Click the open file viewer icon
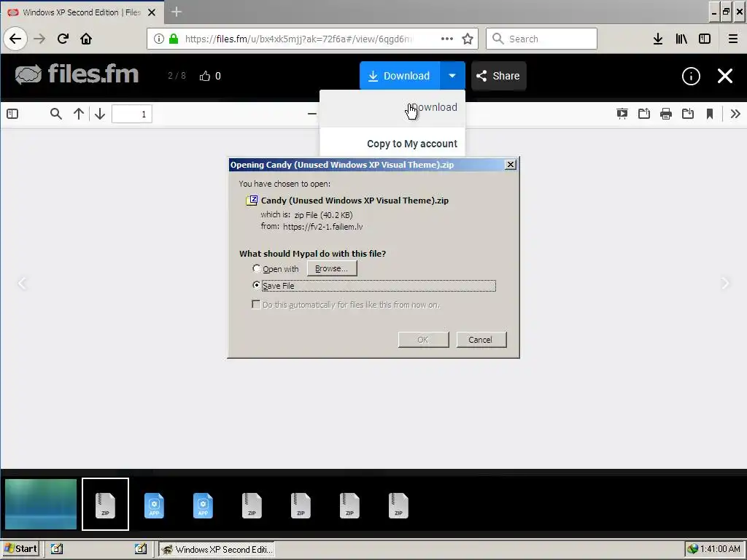The width and height of the screenshot is (747, 560). 644,114
